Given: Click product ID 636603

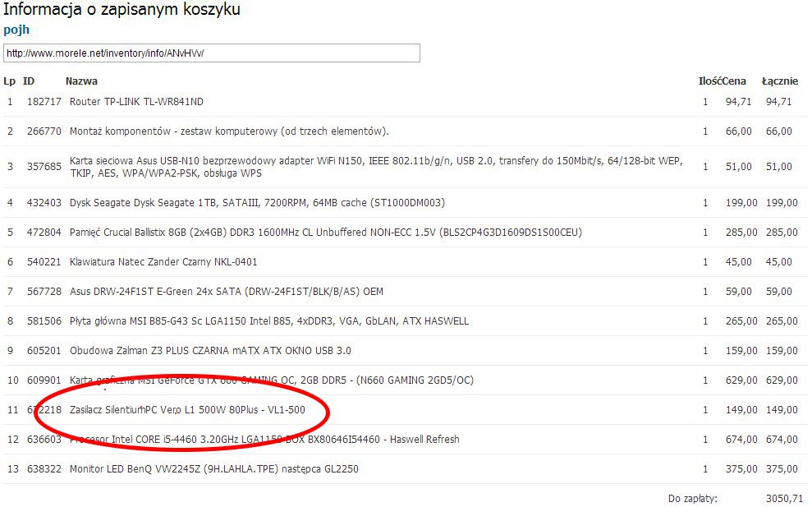Looking at the screenshot, I should click(x=44, y=439).
